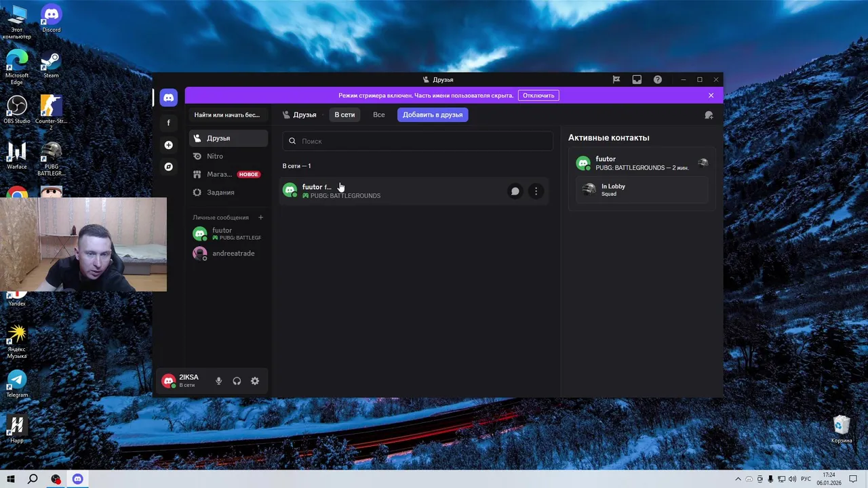868x488 pixels.
Task: Open the Корзина recycle bin
Action: click(842, 429)
